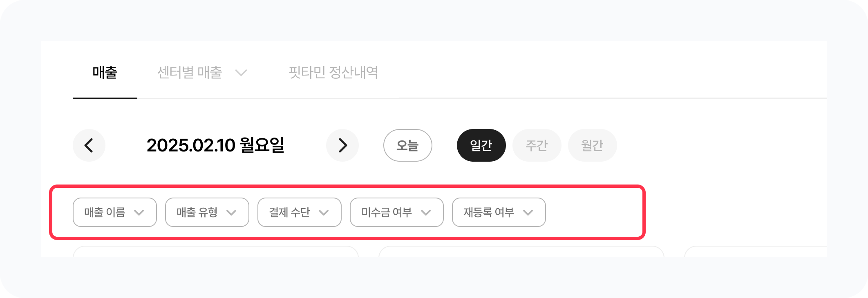Click the 2025.02.10 월요일 date label
This screenshot has width=868, height=298.
click(x=215, y=145)
